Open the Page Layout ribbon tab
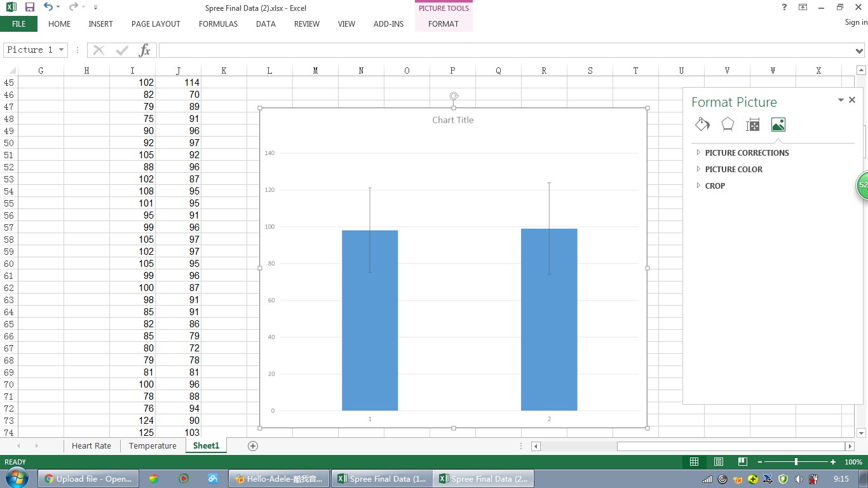 [156, 24]
